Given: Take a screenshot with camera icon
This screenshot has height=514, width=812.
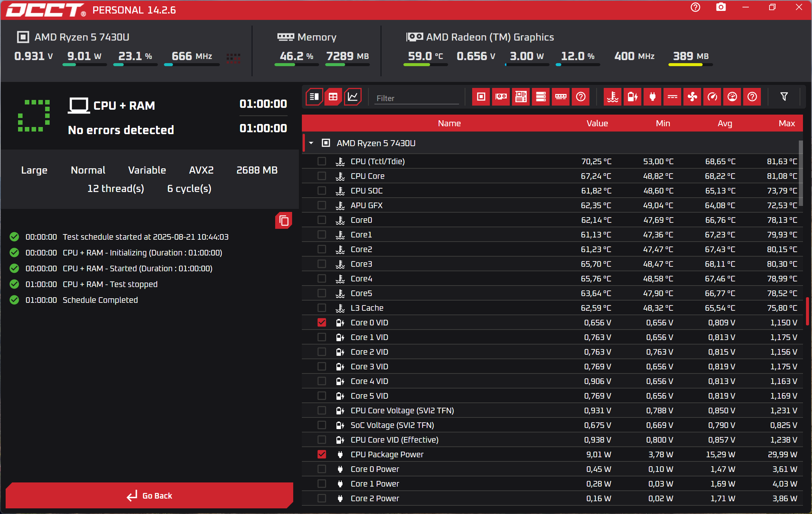Looking at the screenshot, I should [721, 8].
